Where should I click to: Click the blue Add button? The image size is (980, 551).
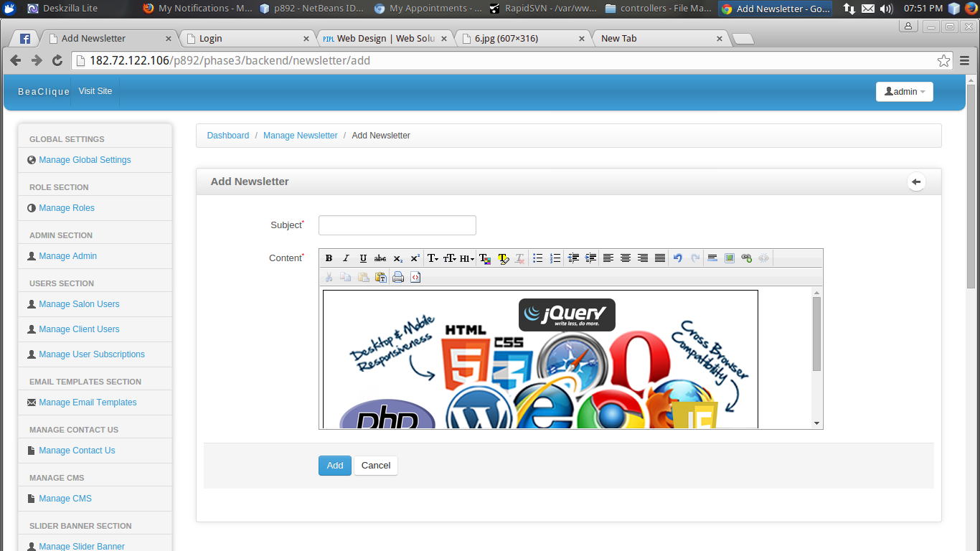[x=335, y=466]
